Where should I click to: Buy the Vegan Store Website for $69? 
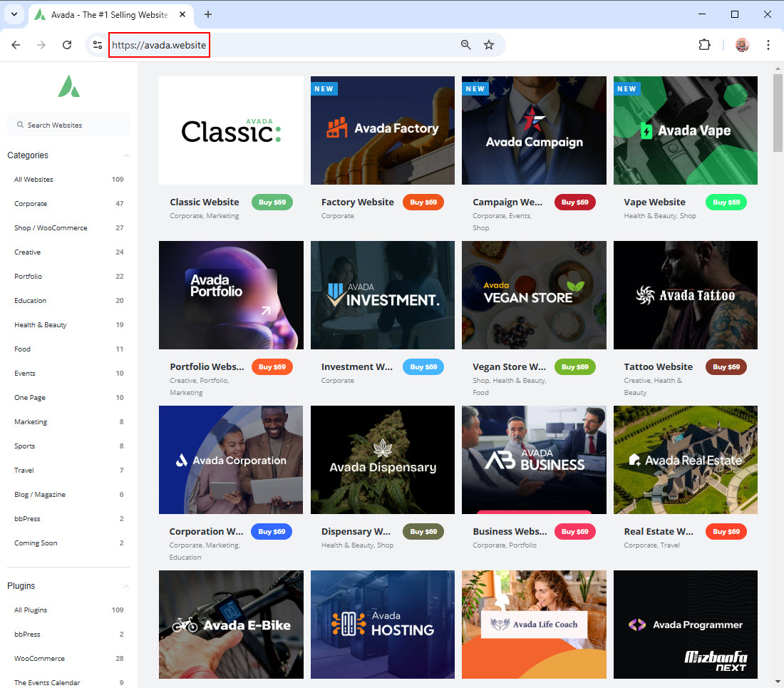click(575, 367)
